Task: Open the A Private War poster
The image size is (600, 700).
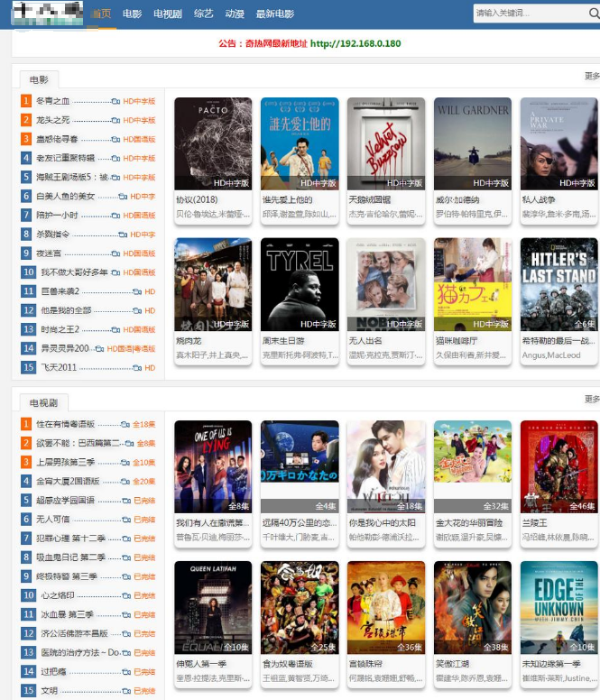Action: [x=558, y=143]
